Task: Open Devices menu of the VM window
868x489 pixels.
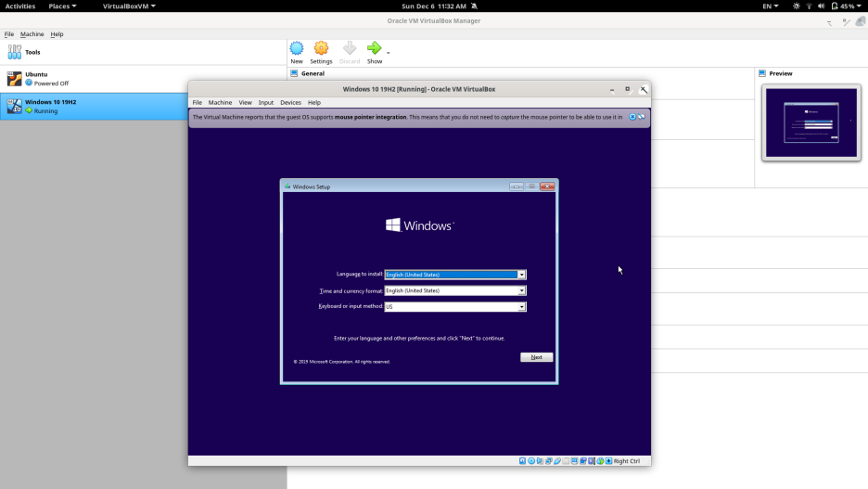Action: tap(290, 102)
